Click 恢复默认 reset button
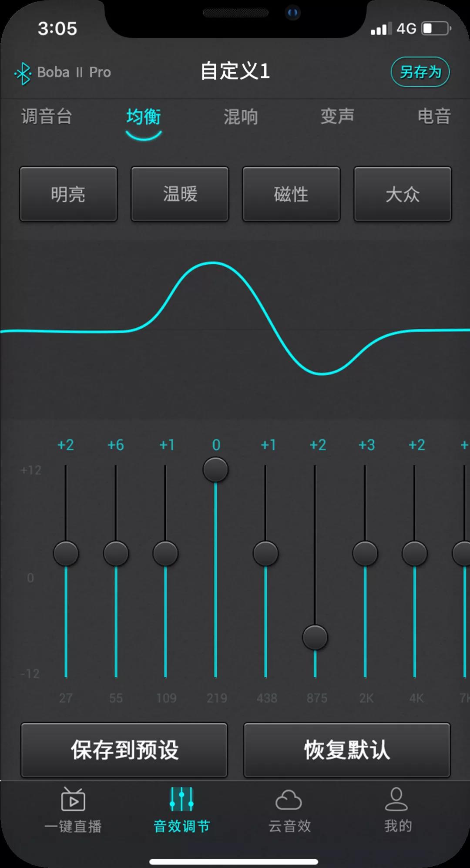Viewport: 470px width, 868px height. [347, 750]
